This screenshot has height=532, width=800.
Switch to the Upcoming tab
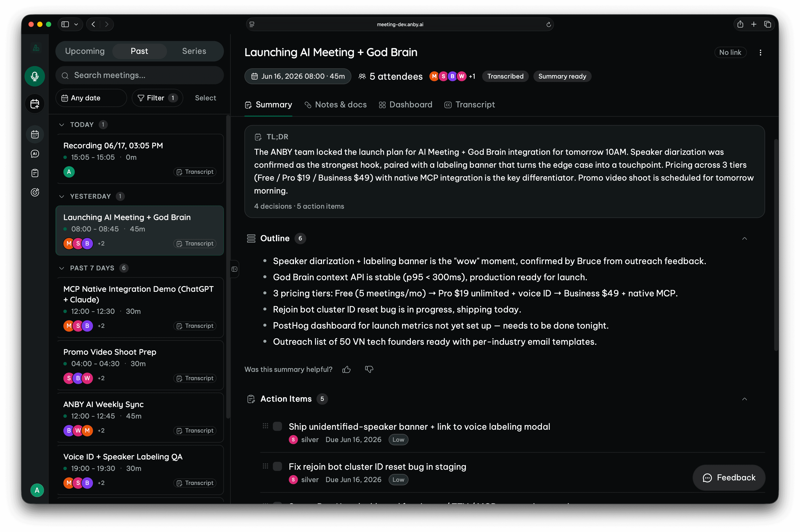pos(85,51)
